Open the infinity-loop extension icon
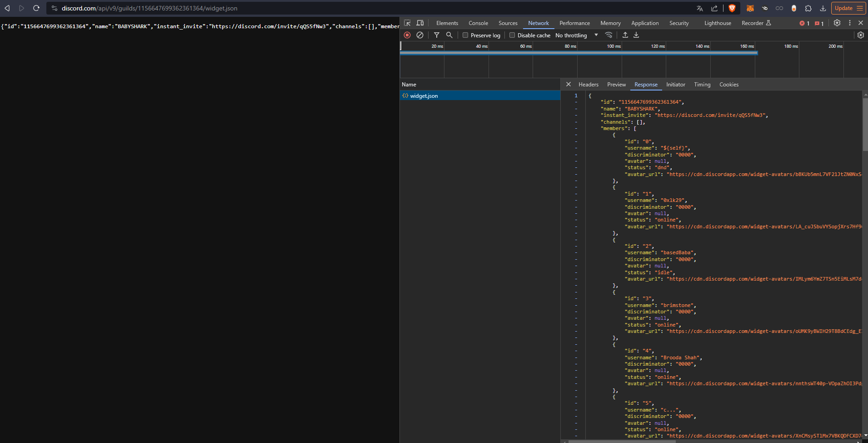Screen dimensions: 868x443 click(779, 8)
